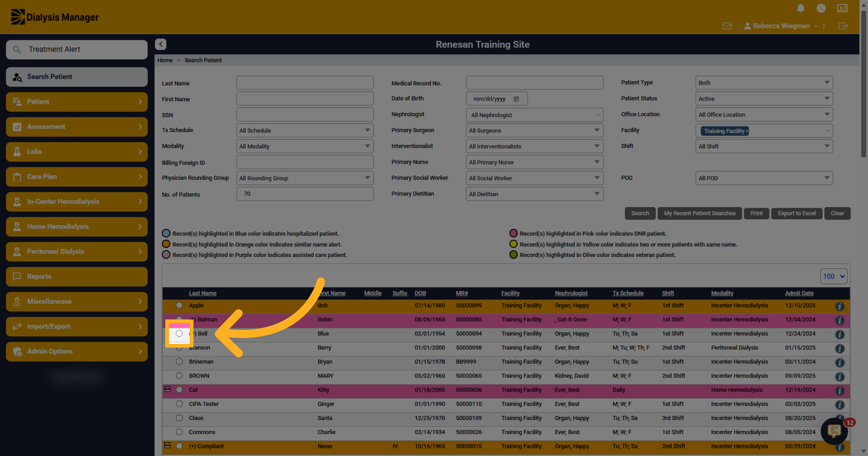Screen dimensions: 868x456
Task: Click info icon for Branson row
Action: 840,348
